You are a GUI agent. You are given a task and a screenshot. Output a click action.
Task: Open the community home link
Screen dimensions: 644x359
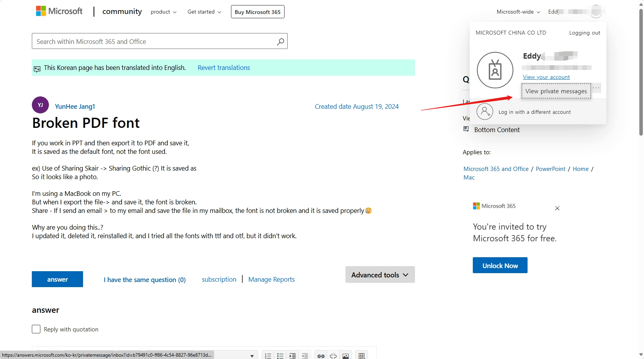[122, 12]
